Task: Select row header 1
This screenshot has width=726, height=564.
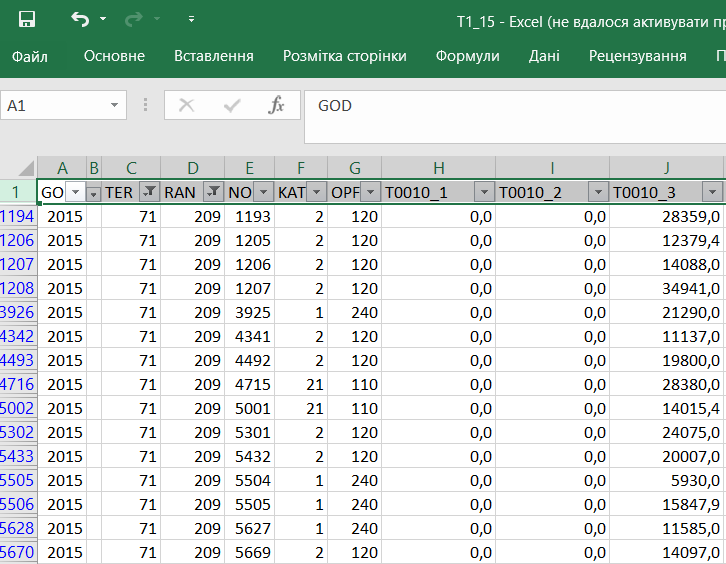Action: 18,192
